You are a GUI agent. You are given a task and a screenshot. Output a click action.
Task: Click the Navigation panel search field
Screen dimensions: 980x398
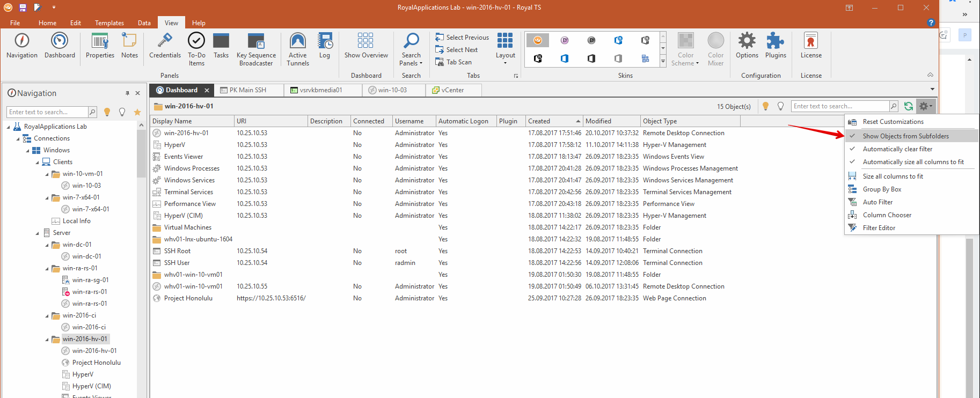pos(47,112)
